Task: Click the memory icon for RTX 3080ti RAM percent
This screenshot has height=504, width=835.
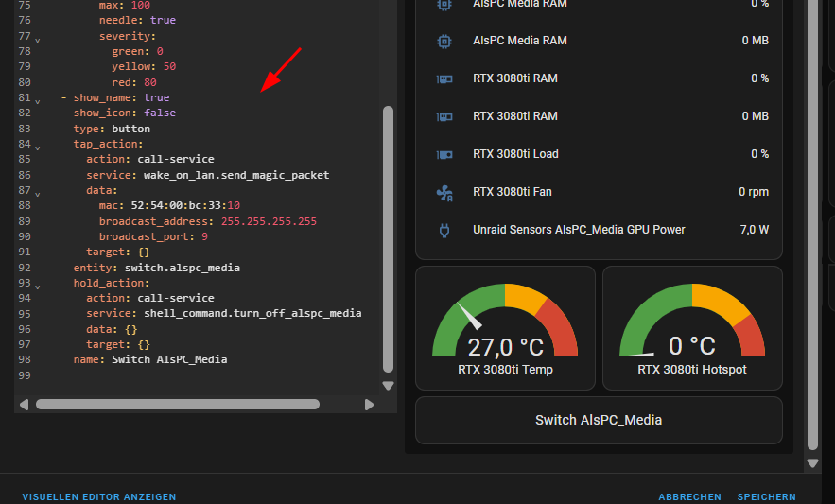Action: tap(444, 78)
